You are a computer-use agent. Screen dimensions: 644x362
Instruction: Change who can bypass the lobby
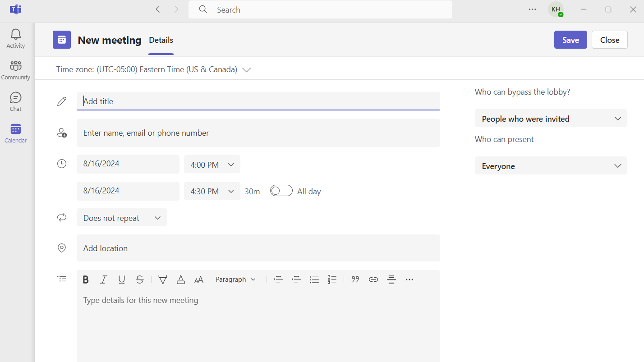551,119
